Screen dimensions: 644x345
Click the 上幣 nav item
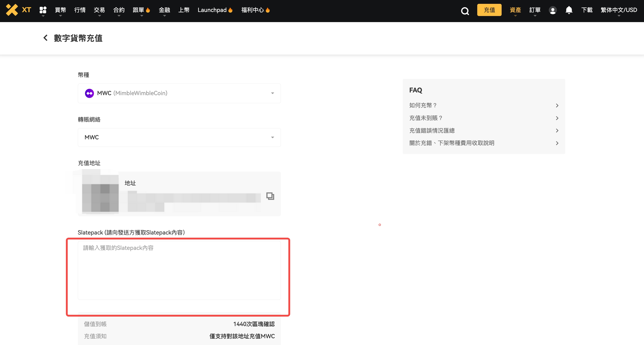point(184,10)
